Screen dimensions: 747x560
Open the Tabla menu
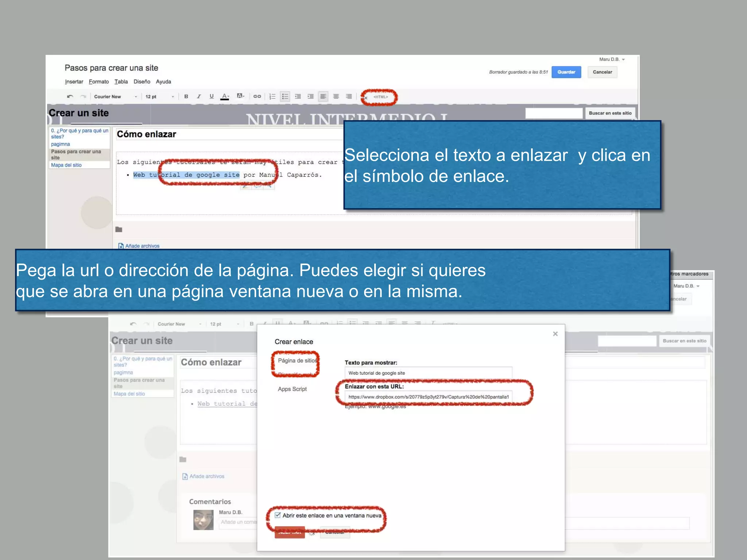coord(121,82)
